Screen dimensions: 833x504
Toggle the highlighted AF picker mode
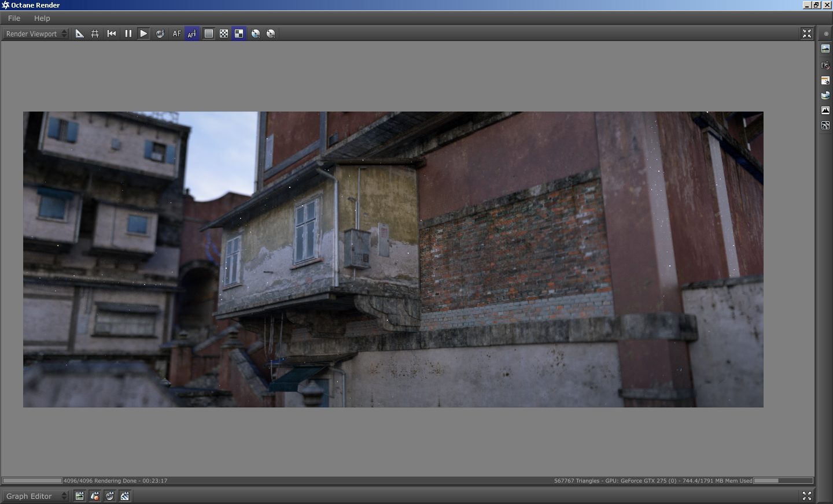coord(192,34)
